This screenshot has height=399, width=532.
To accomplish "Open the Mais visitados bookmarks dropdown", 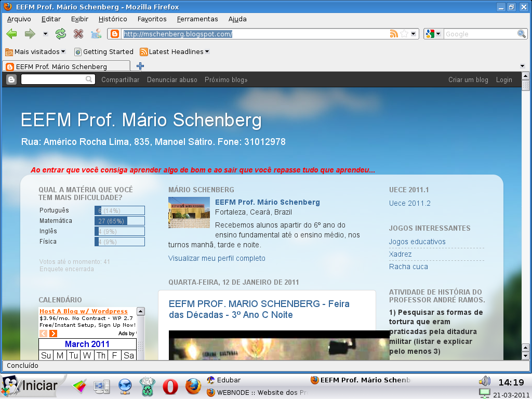I will 35,51.
